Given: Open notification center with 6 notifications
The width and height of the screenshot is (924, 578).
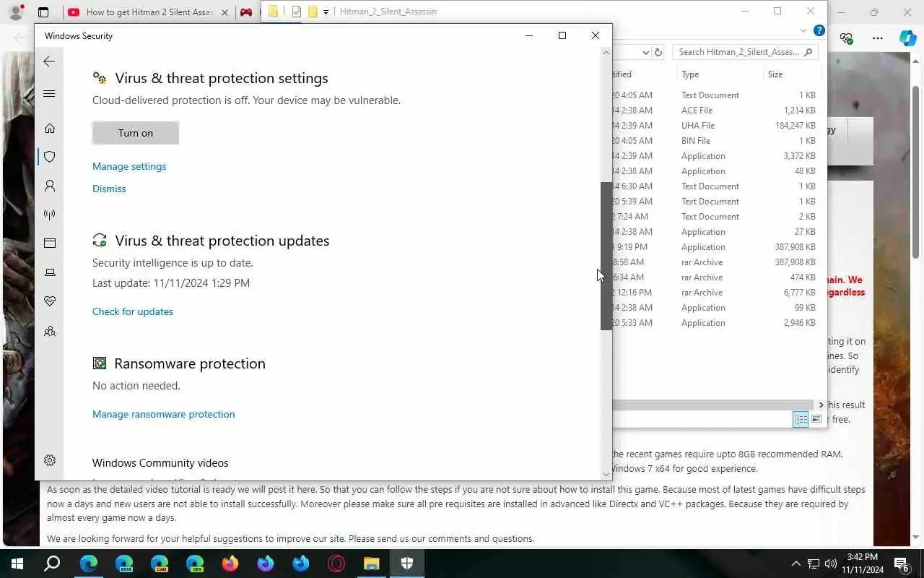Looking at the screenshot, I should pos(901,564).
